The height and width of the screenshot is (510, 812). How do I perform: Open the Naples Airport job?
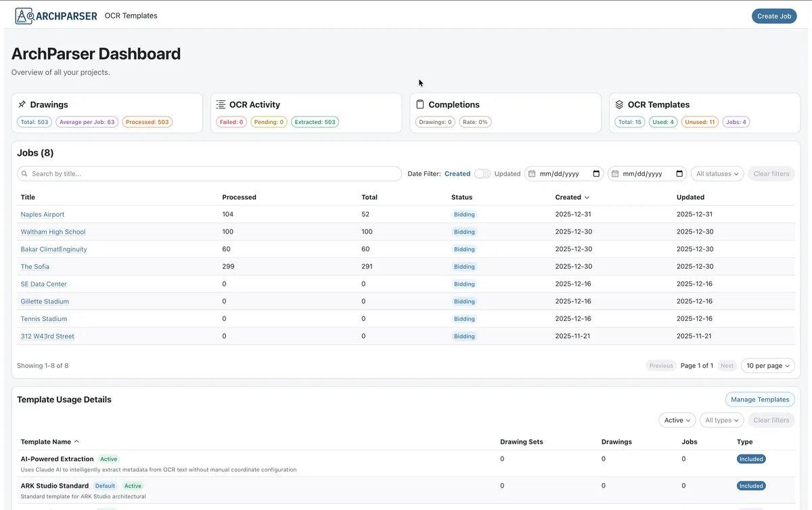point(42,214)
